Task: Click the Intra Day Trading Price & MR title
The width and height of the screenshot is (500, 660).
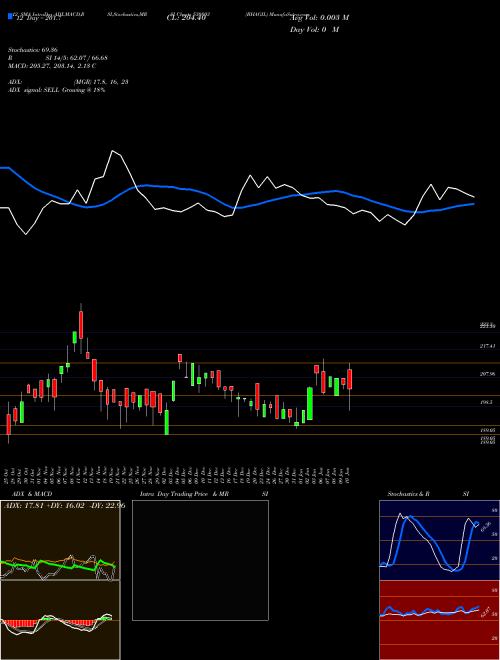Action: coord(184,494)
